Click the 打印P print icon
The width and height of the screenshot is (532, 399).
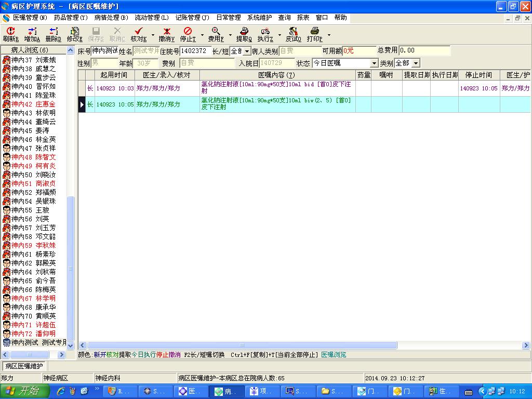point(314,35)
